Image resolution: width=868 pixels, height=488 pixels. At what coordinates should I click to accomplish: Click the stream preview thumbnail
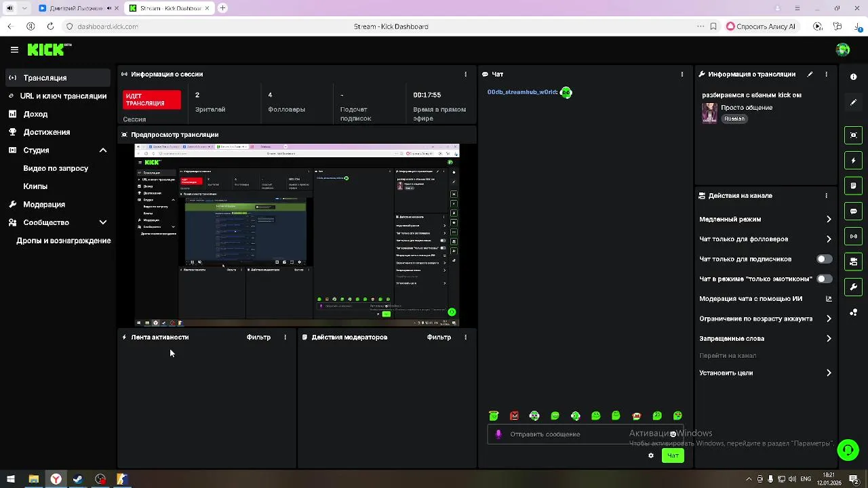click(x=297, y=235)
